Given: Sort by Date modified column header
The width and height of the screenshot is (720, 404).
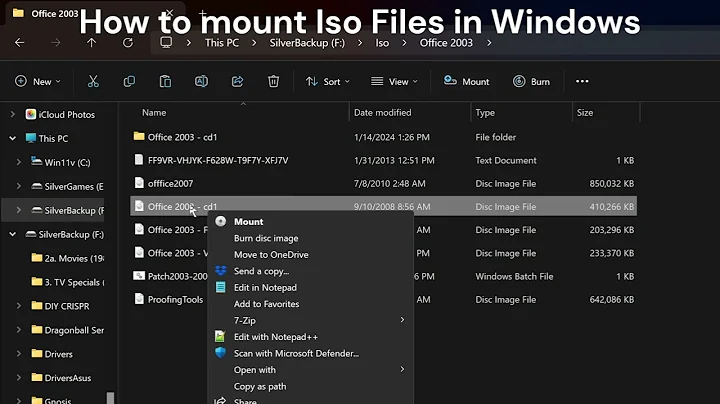Looking at the screenshot, I should tap(382, 112).
